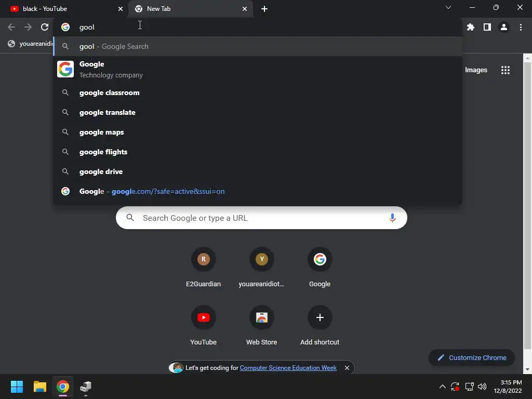Select the New Tab tab
Image resolution: width=532 pixels, height=399 pixels.
coord(191,9)
